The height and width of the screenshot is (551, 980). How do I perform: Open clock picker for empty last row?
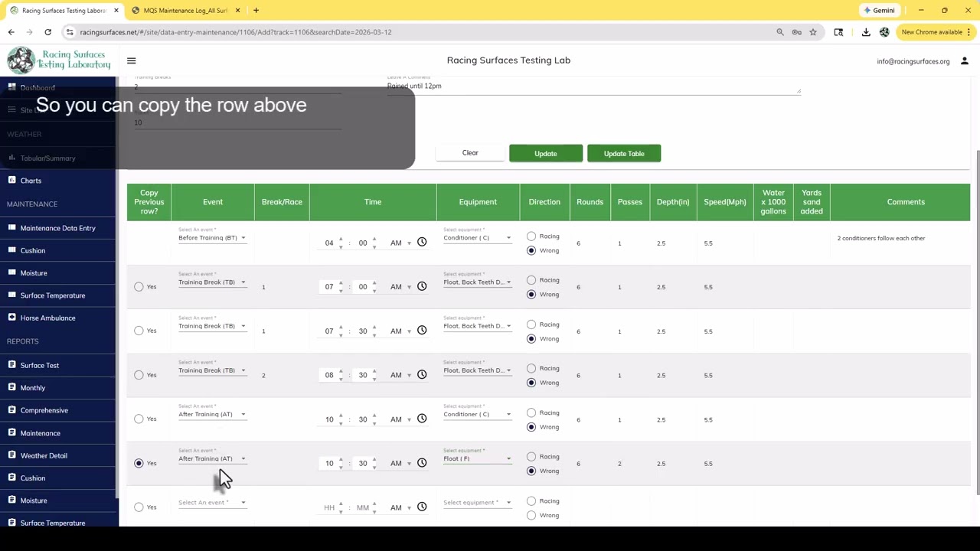pyautogui.click(x=422, y=507)
